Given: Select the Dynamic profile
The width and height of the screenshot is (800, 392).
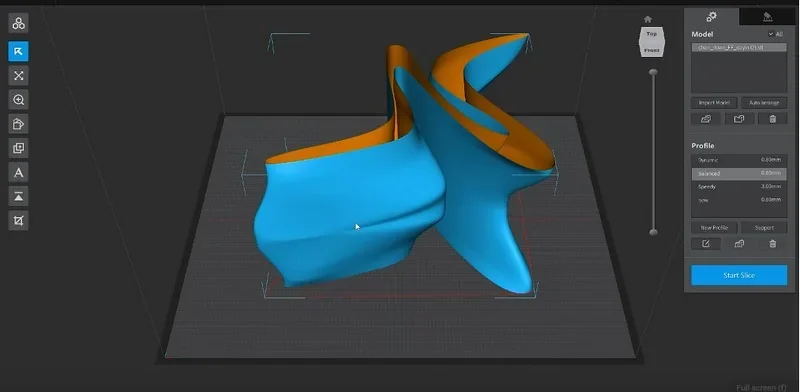Looking at the screenshot, I should tap(739, 160).
